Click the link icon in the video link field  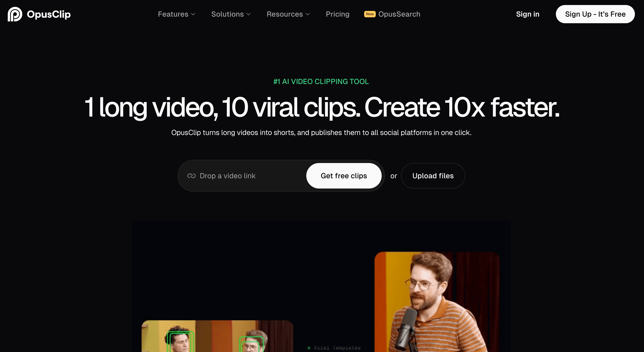click(192, 176)
